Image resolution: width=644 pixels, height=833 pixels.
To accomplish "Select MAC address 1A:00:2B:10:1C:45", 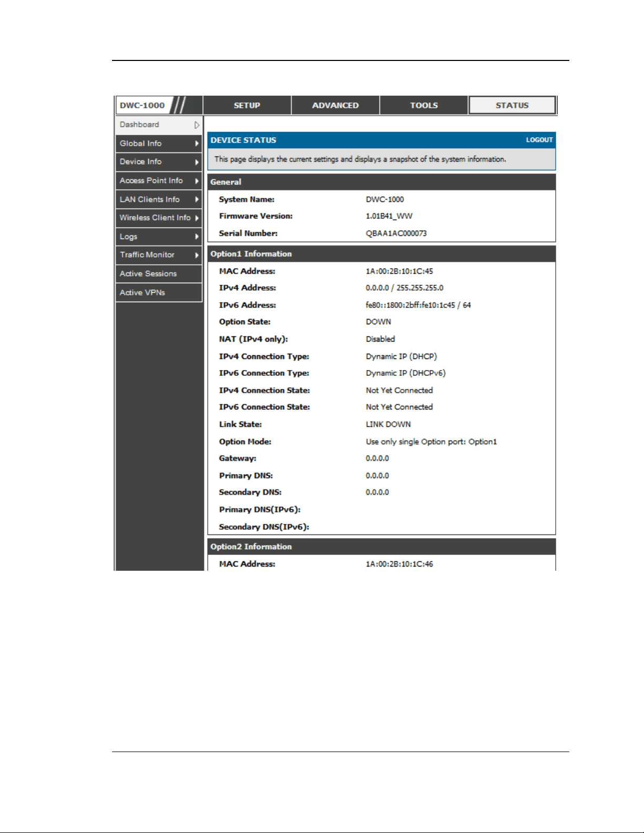I will [400, 271].
